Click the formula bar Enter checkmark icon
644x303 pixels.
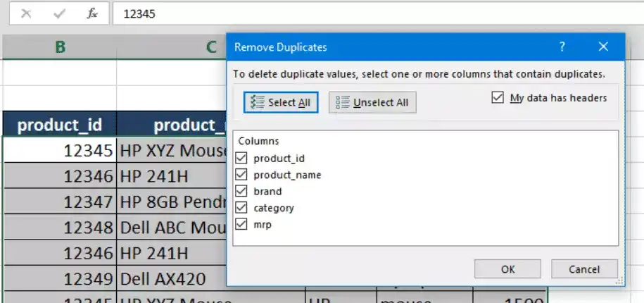(x=59, y=13)
